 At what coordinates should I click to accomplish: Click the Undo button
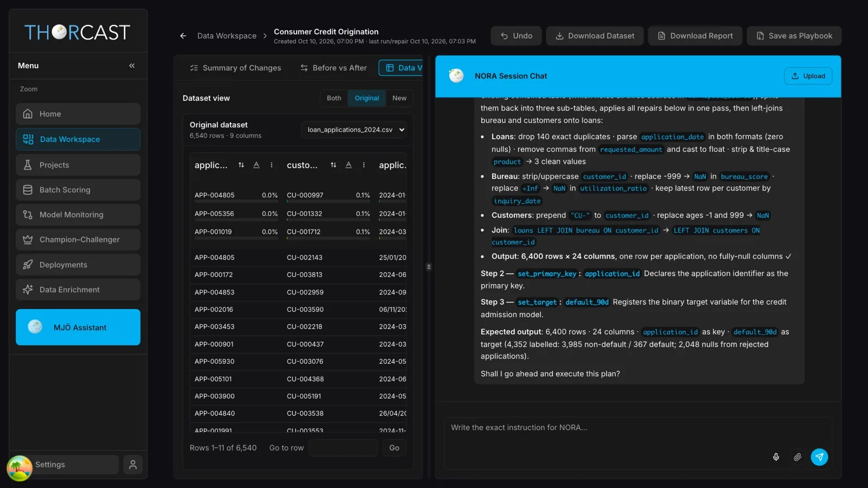[x=516, y=36]
